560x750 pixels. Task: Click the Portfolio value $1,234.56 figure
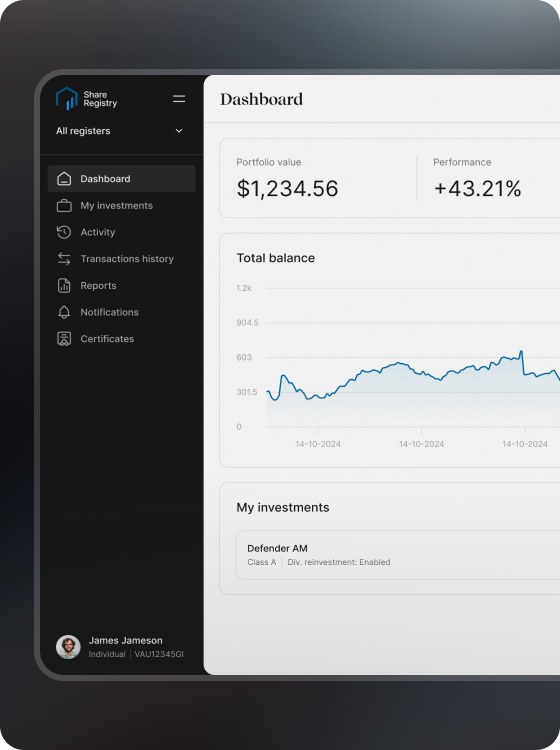click(287, 188)
